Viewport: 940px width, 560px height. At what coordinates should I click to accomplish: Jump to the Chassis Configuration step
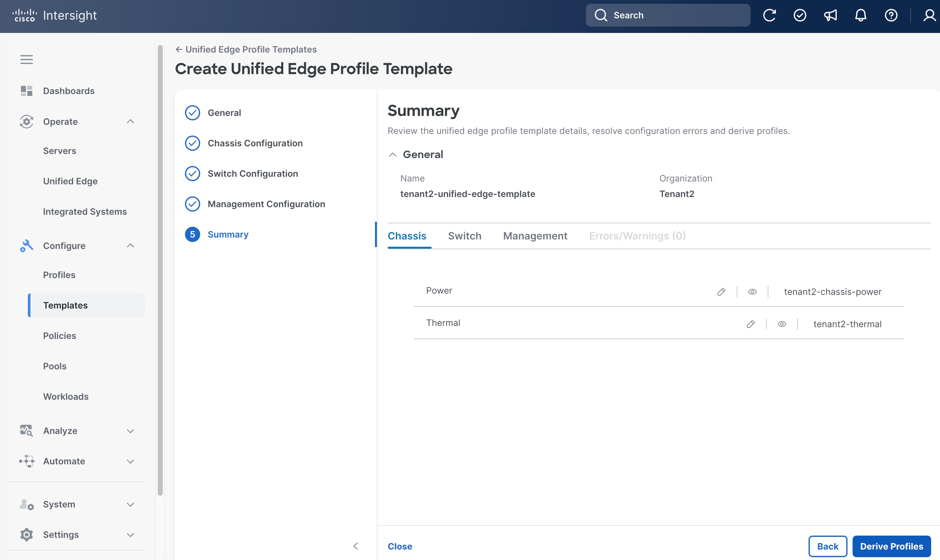pos(255,143)
